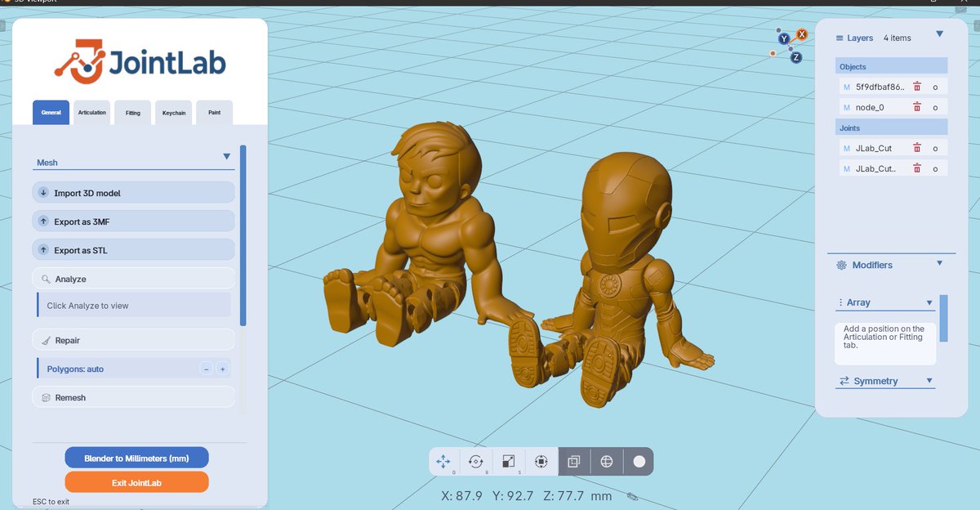Click the Modifiers panel scrollbar
The height and width of the screenshot is (510, 980).
tap(944, 318)
